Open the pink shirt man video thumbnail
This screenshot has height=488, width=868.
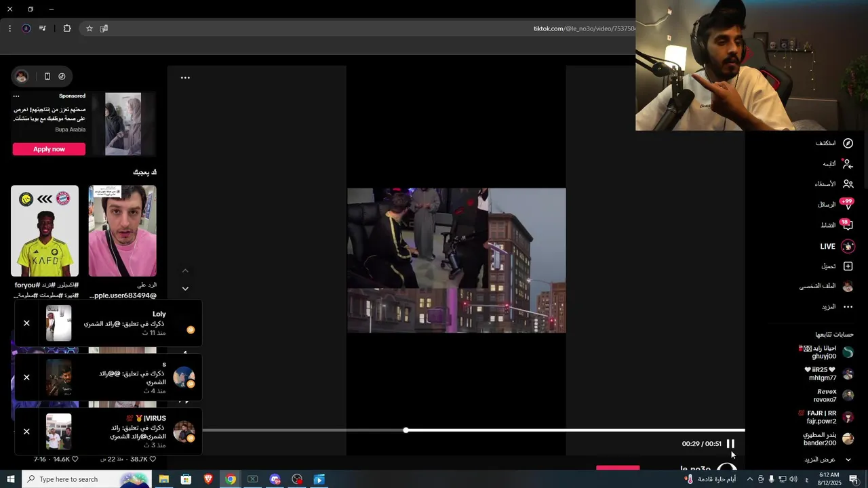coord(122,231)
